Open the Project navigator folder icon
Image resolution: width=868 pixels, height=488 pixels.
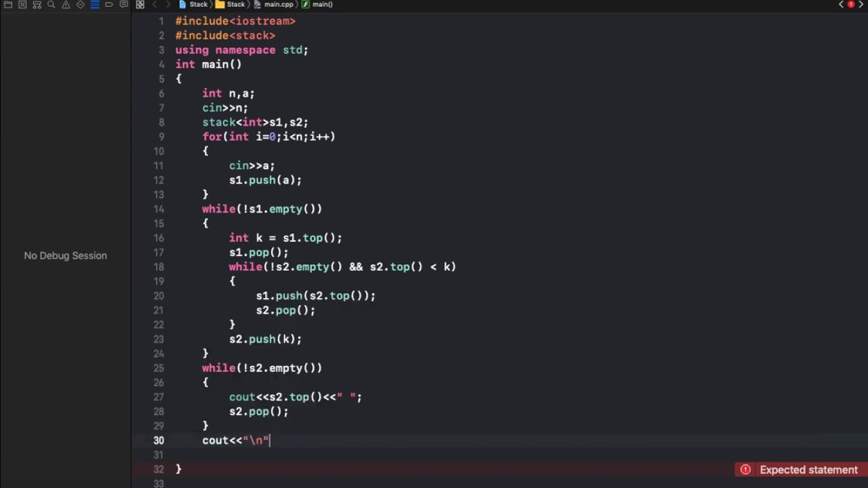pos(8,5)
